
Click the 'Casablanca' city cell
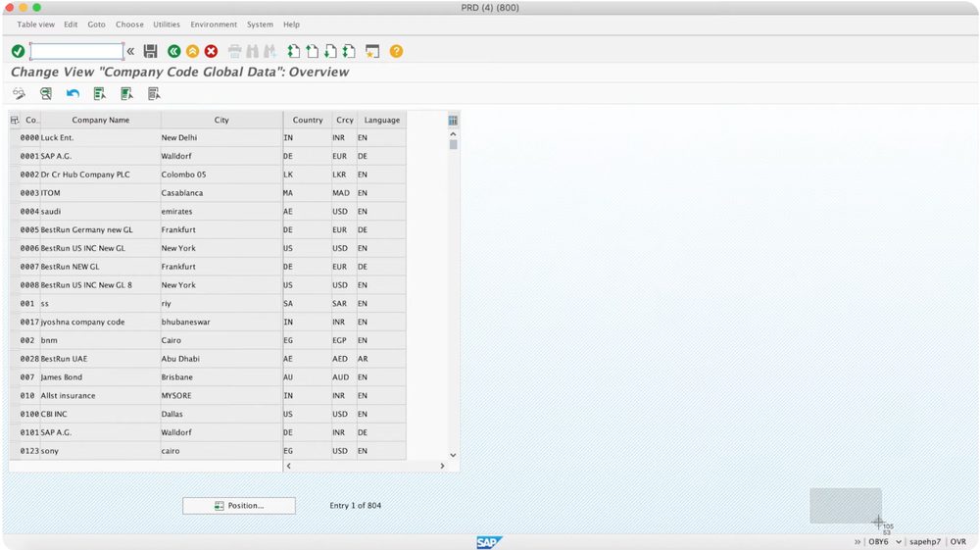click(x=221, y=193)
